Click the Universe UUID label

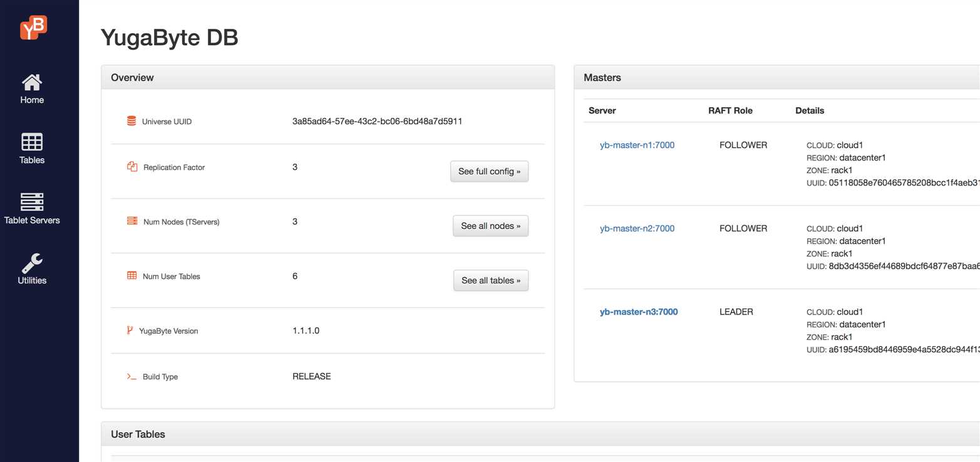coord(167,122)
